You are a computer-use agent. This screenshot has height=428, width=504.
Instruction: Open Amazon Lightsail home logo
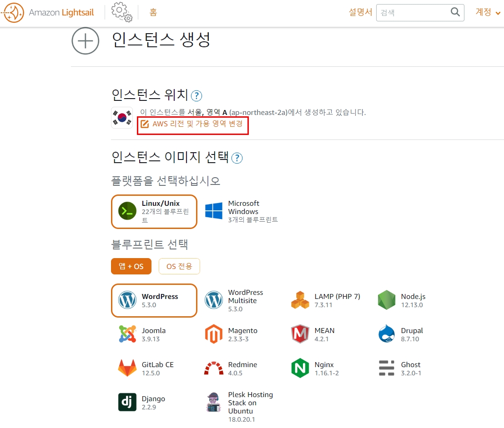[48, 13]
